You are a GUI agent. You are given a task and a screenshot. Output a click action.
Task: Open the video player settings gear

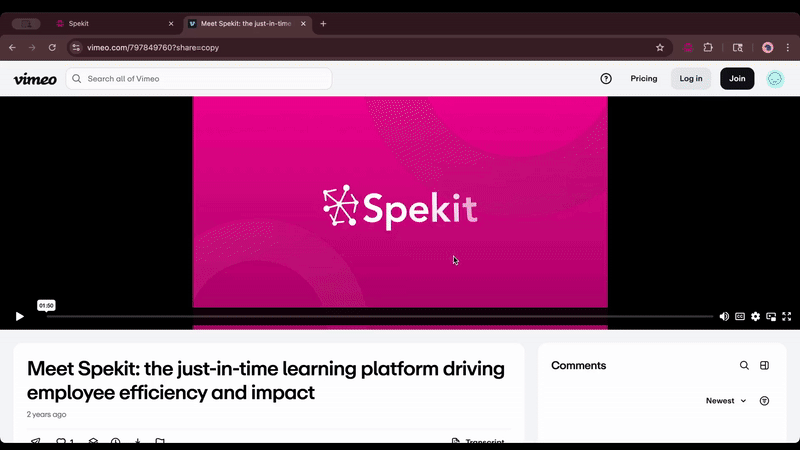(756, 316)
